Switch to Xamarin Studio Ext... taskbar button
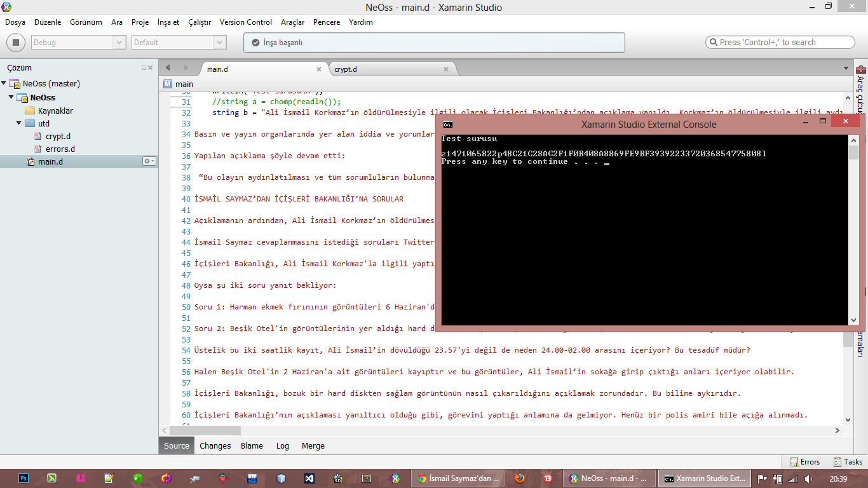868x488 pixels. (x=705, y=478)
